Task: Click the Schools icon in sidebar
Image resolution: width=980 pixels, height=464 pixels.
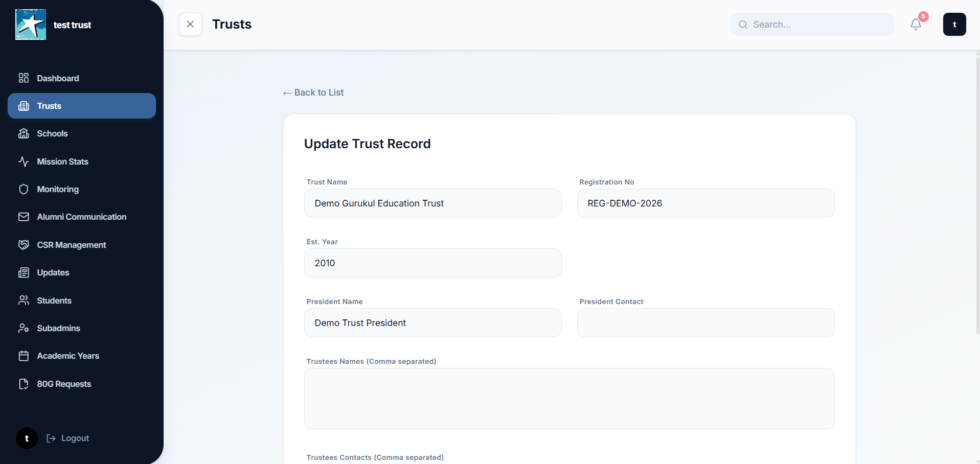Action: (24, 133)
